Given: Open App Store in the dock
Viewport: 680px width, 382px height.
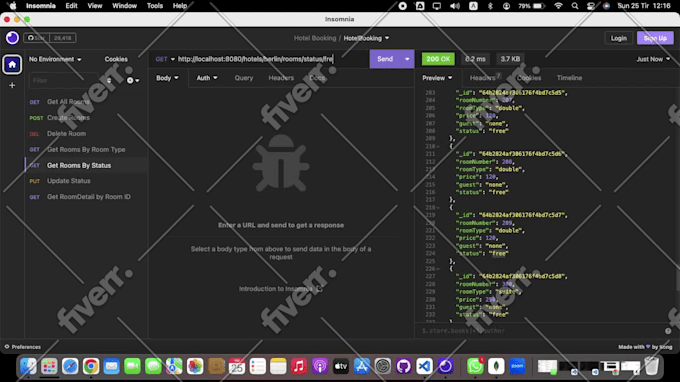Looking at the screenshot, I should (x=361, y=366).
